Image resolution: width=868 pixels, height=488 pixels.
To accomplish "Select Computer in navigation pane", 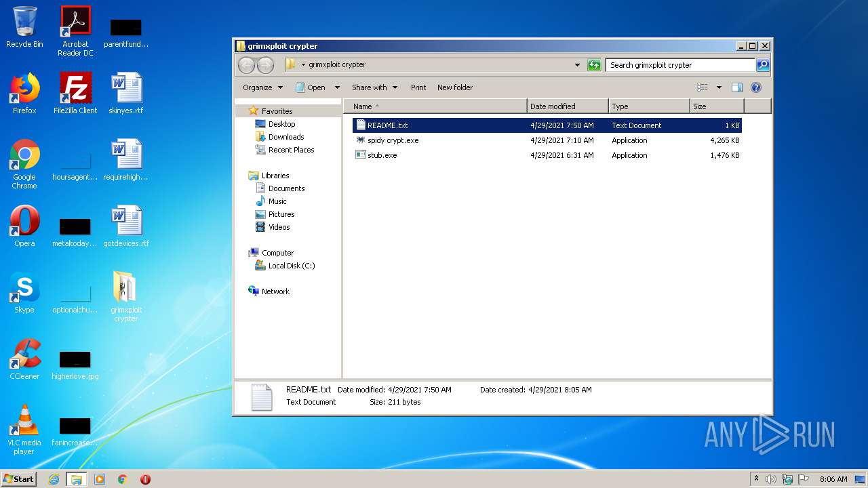I will pos(277,253).
